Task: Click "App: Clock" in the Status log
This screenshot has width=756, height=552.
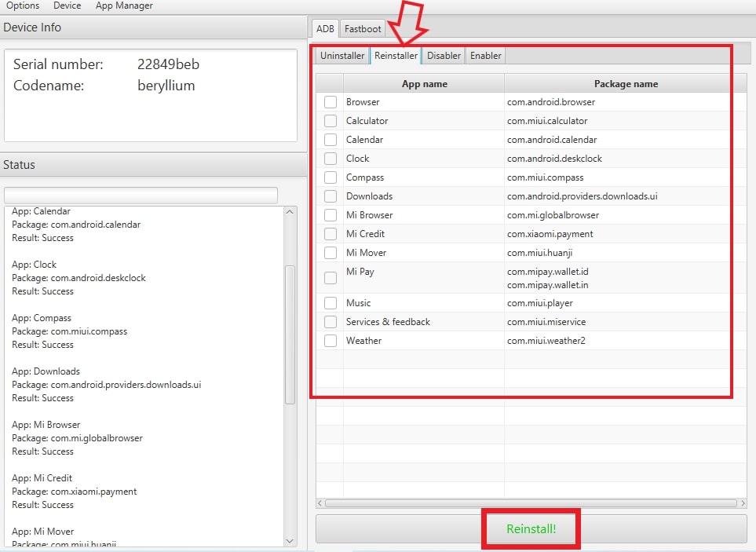Action: [x=35, y=265]
